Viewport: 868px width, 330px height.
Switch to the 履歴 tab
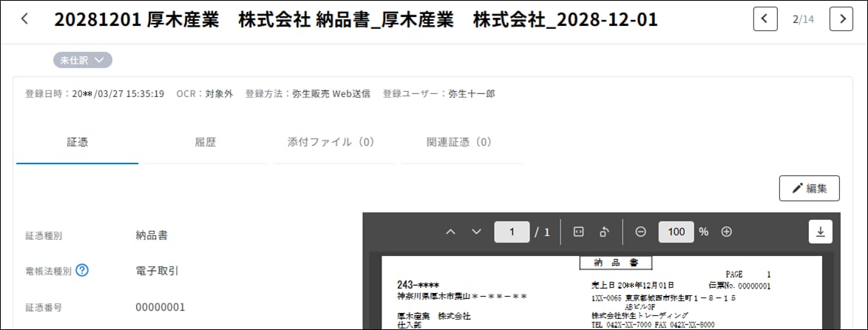point(206,142)
